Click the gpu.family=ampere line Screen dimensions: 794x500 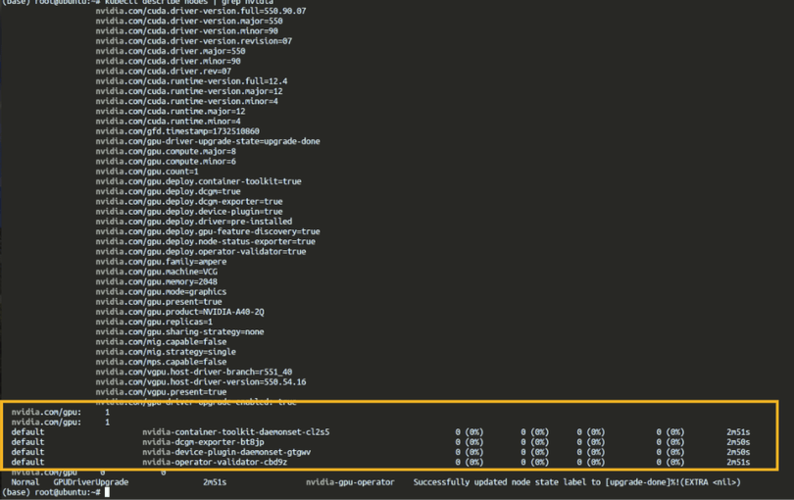pos(161,262)
